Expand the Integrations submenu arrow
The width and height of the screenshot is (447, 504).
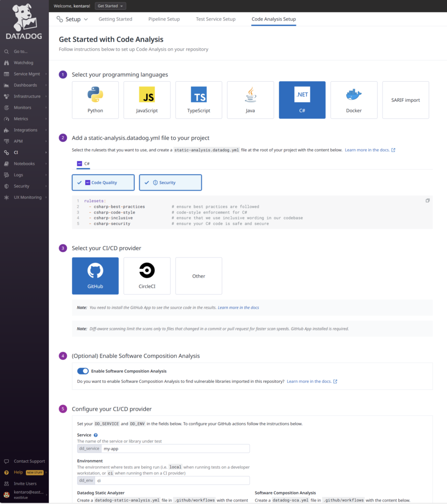[x=46, y=130]
